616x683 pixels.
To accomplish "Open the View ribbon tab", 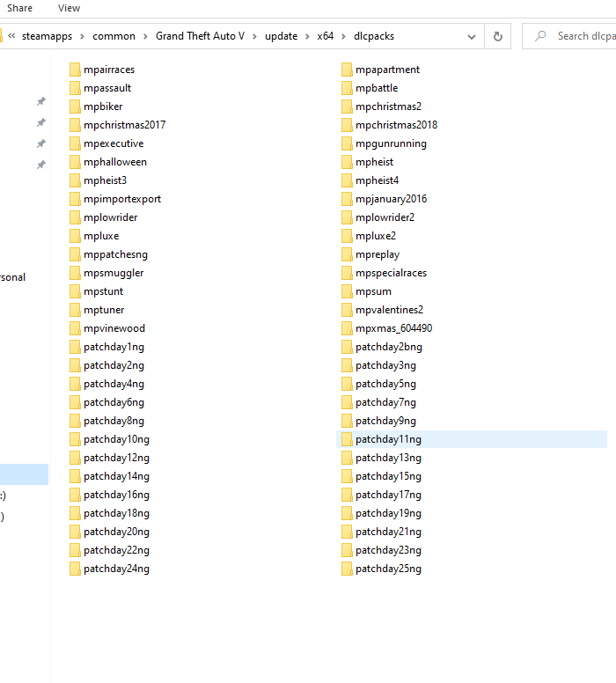I will point(69,8).
